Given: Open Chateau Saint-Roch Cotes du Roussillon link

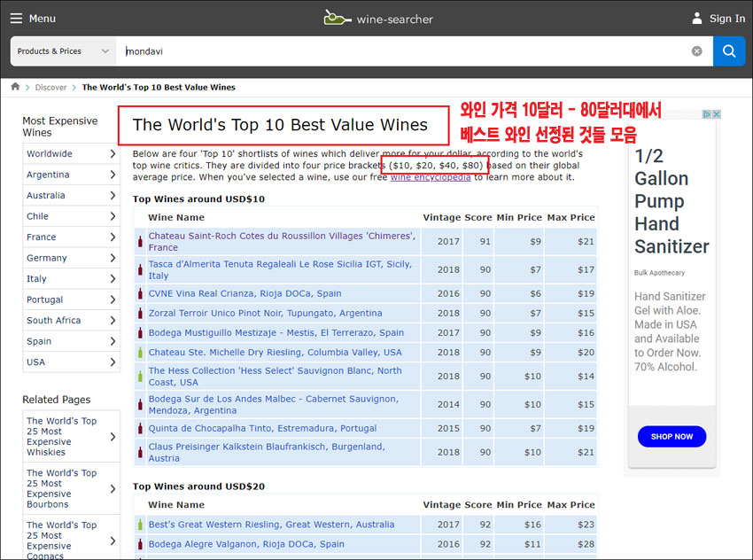Looking at the screenshot, I should (x=282, y=241).
